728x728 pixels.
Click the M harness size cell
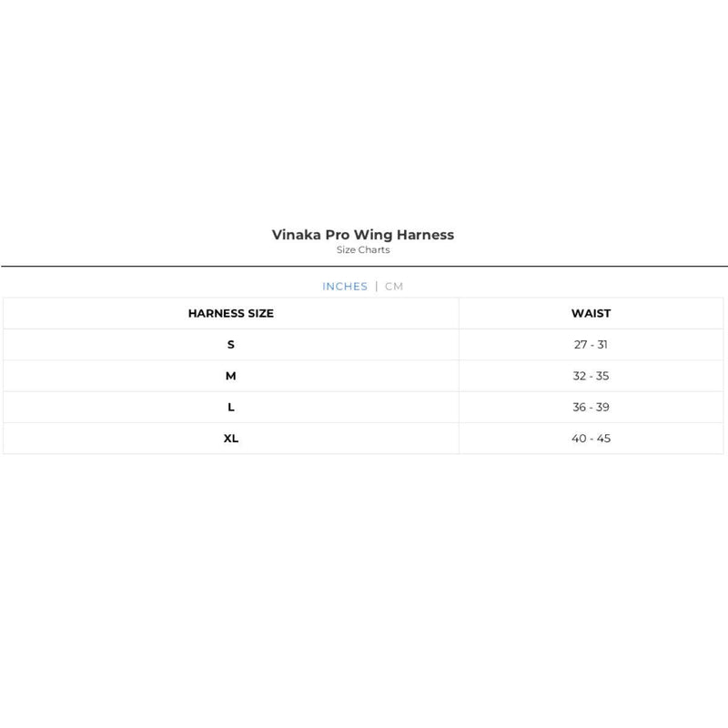pyautogui.click(x=231, y=376)
